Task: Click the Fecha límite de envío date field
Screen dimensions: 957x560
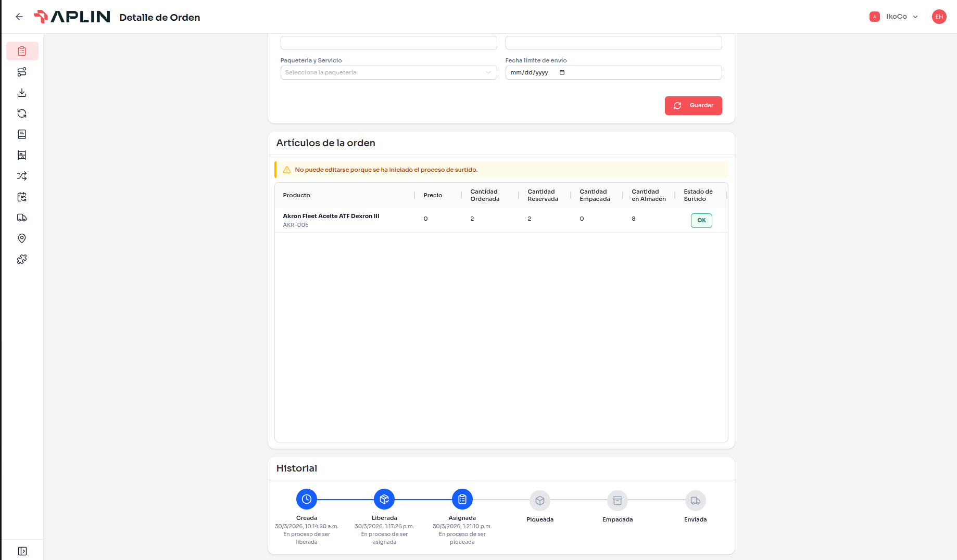Action: coord(613,72)
